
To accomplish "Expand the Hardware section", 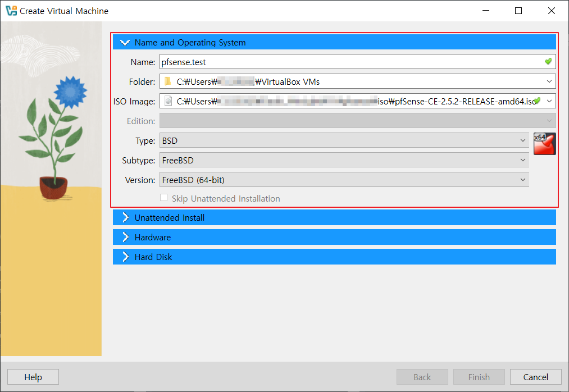I will (x=334, y=237).
